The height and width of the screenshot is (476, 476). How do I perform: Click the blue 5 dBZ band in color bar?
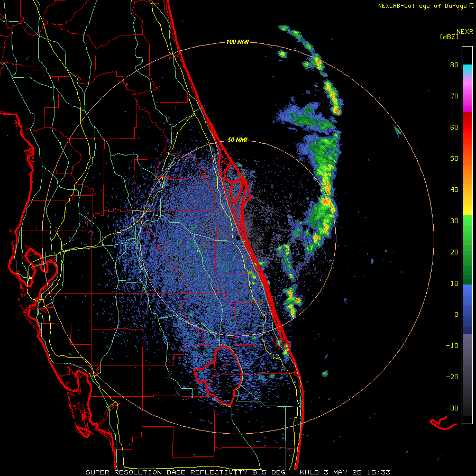tap(467, 299)
